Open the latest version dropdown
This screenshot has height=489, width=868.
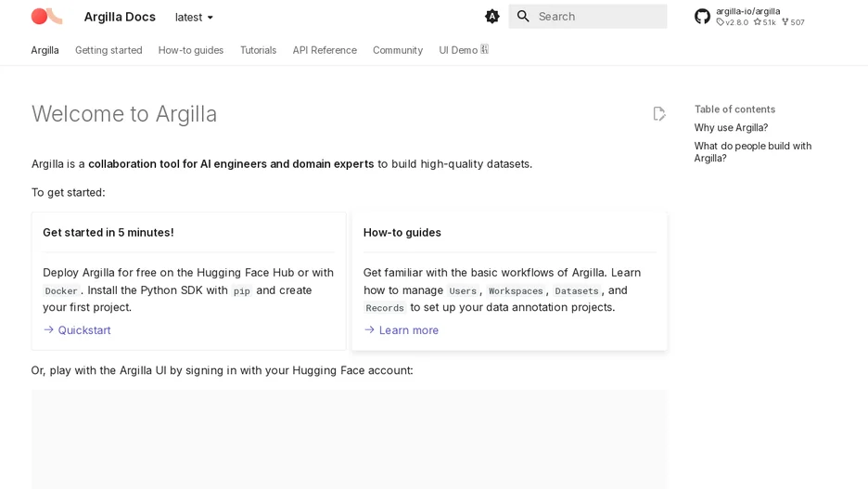click(194, 18)
